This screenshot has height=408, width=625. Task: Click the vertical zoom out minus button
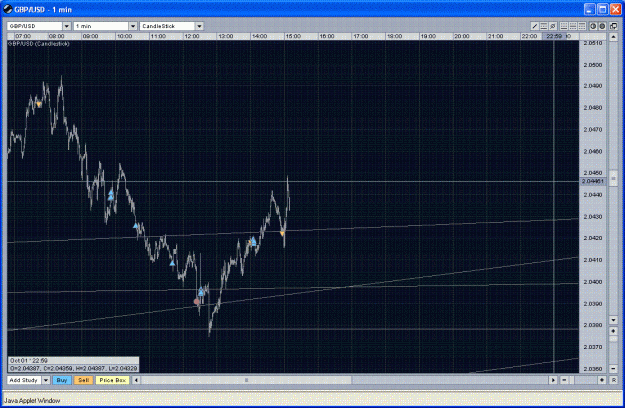point(613,369)
